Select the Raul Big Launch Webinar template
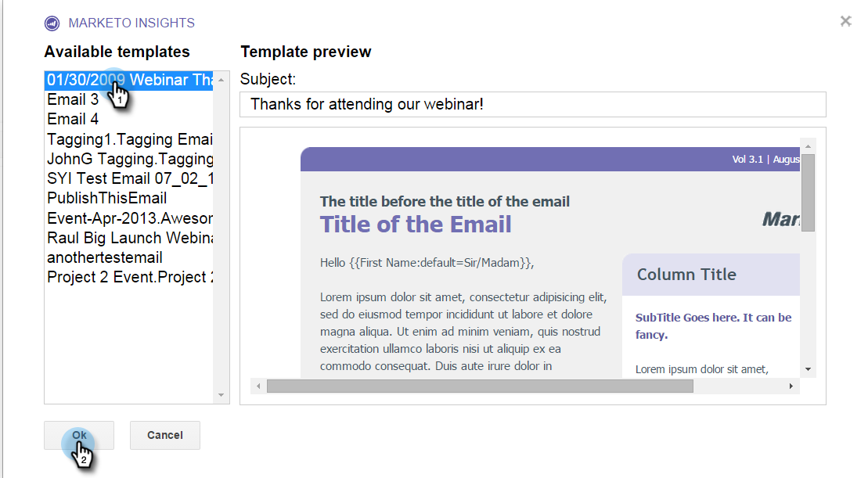 [129, 238]
